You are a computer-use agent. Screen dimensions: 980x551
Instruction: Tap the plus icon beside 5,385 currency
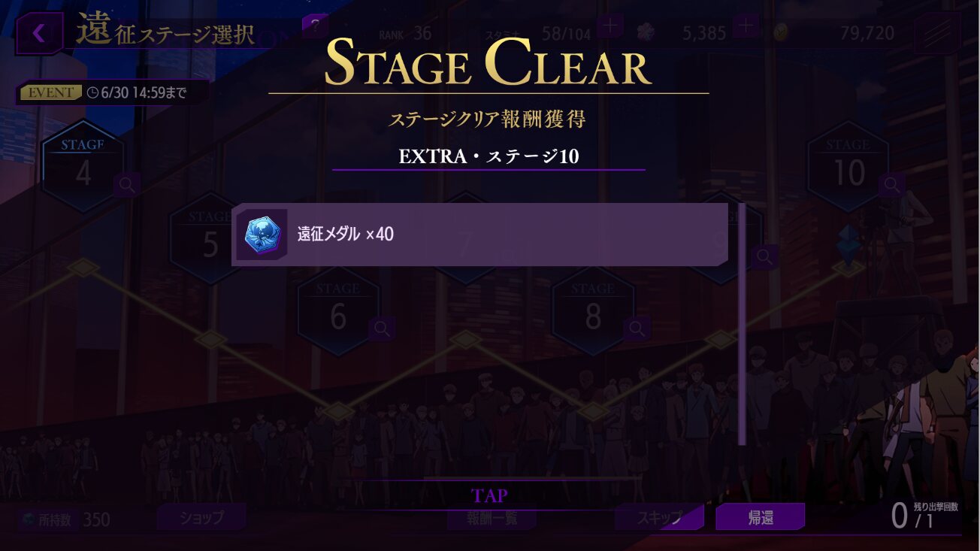(746, 26)
